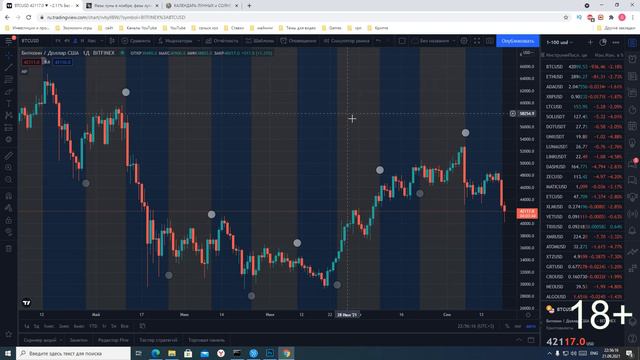
Task: Select the ruler measure tool
Action: 9,156
